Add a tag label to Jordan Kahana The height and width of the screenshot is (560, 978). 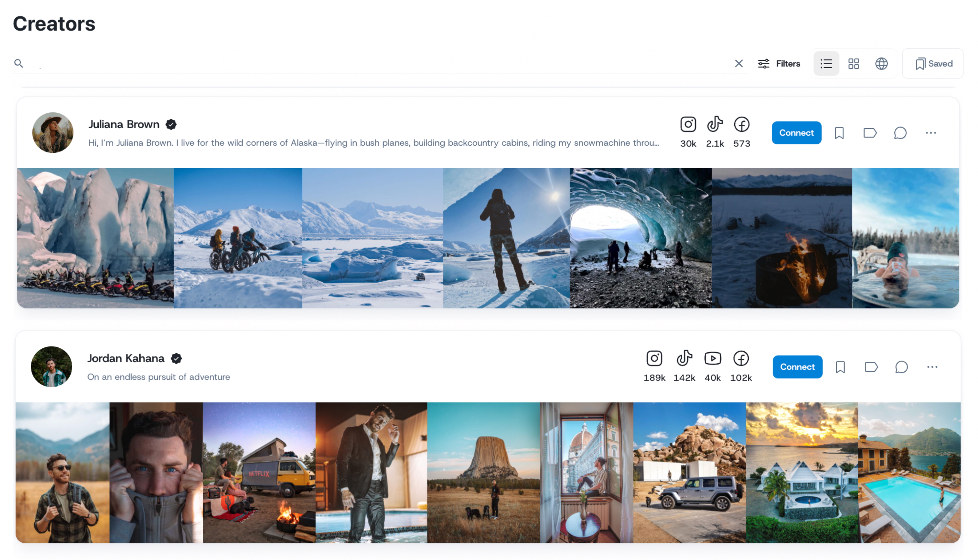(x=871, y=367)
